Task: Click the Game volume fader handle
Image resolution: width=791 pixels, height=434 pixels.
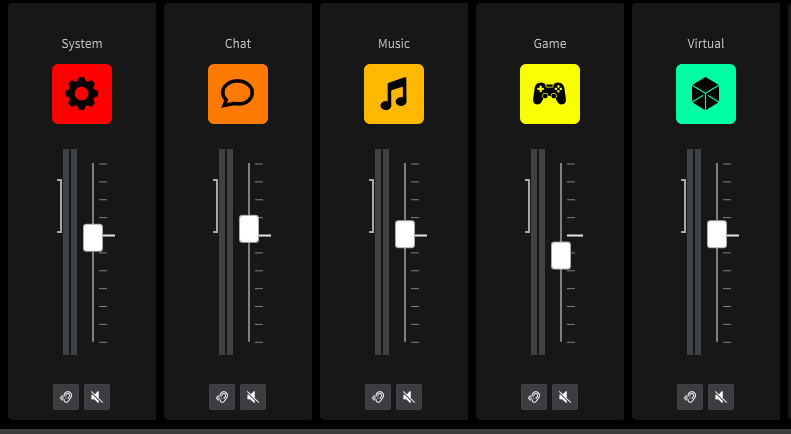Action: pyautogui.click(x=561, y=255)
